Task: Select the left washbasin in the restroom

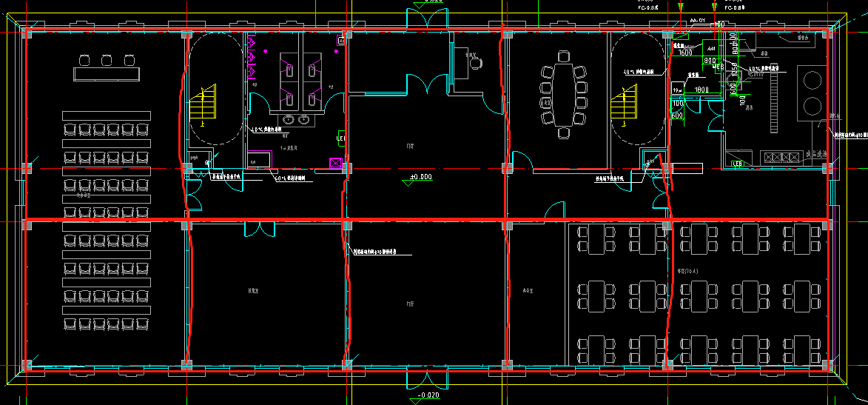Action: 289,119
